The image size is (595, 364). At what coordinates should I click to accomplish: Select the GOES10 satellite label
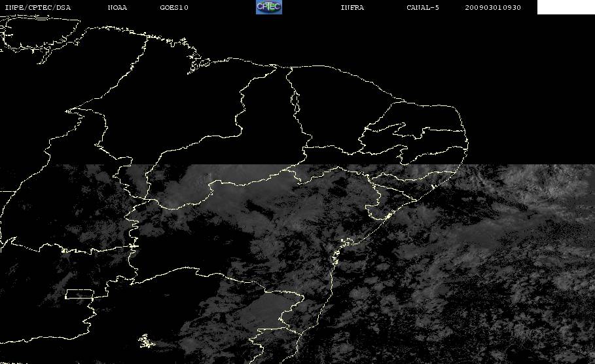(x=174, y=8)
